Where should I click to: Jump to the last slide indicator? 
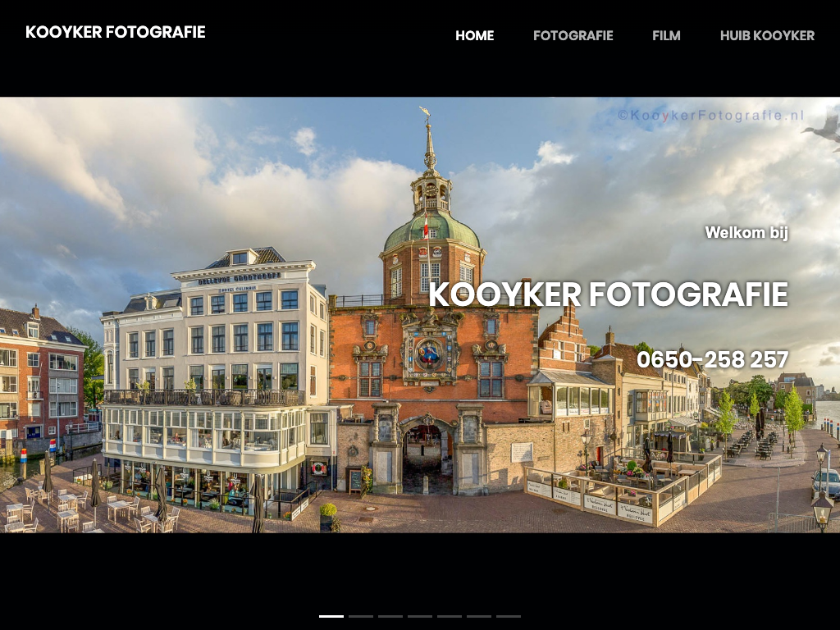click(509, 615)
